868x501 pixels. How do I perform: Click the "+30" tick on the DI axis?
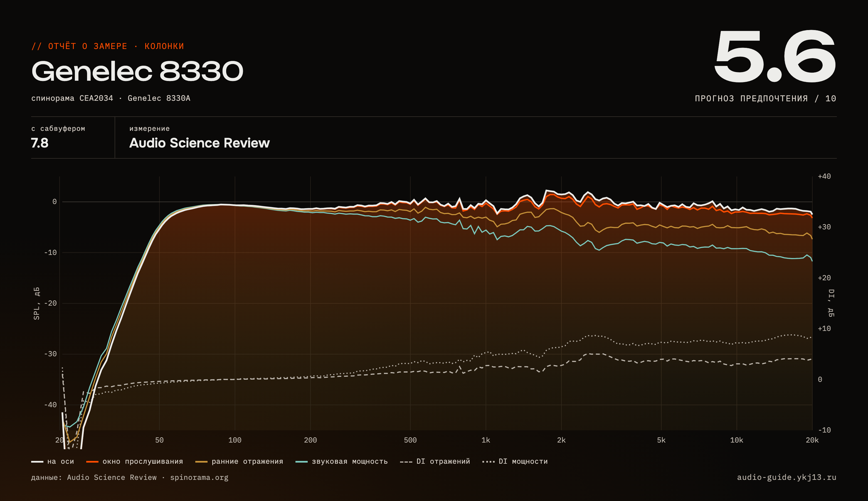tap(824, 227)
